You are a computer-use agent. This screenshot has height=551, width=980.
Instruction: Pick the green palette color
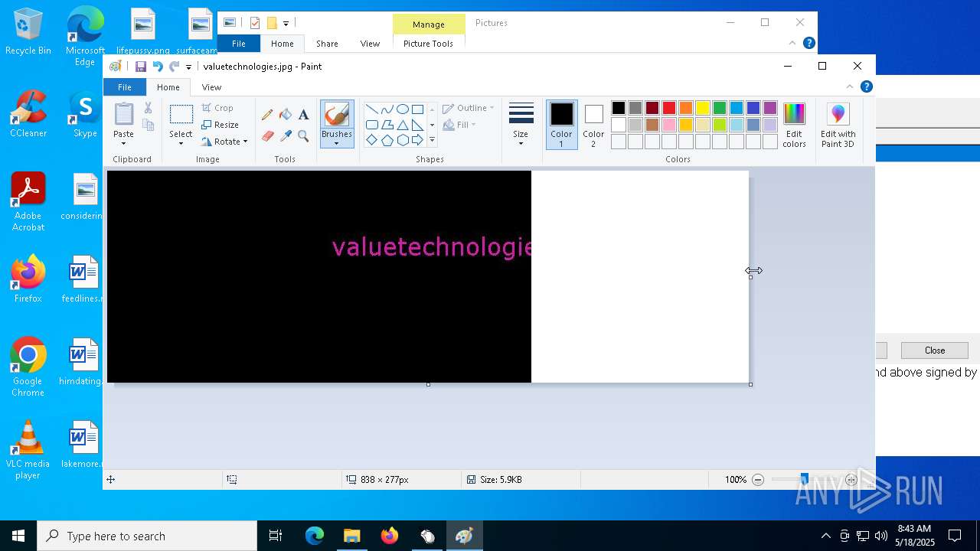[720, 108]
